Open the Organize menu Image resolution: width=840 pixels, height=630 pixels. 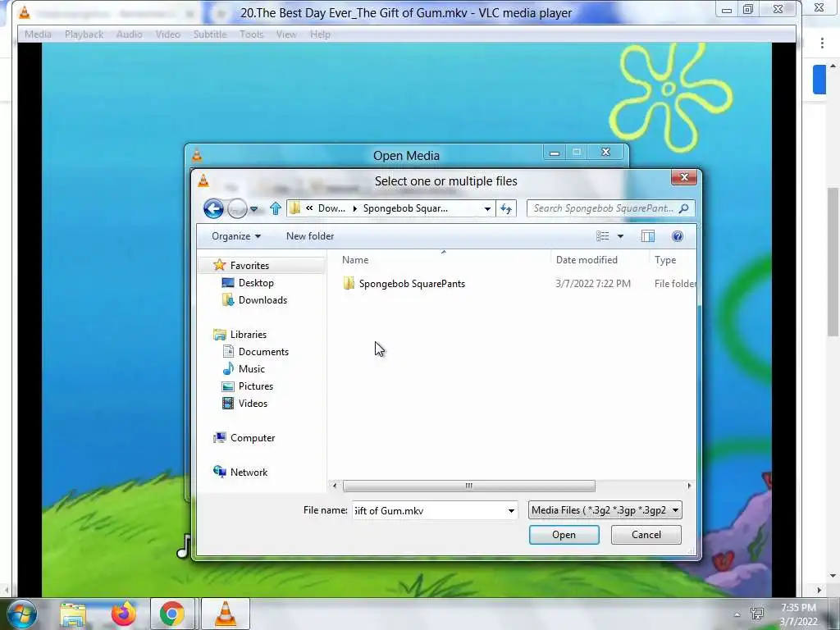click(235, 236)
